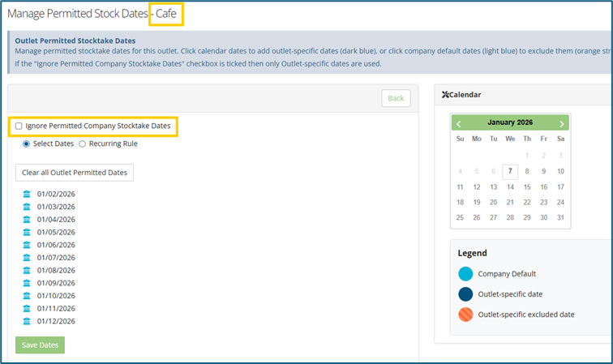Select January 10 in the calendar
This screenshot has width=613, height=364.
560,171
